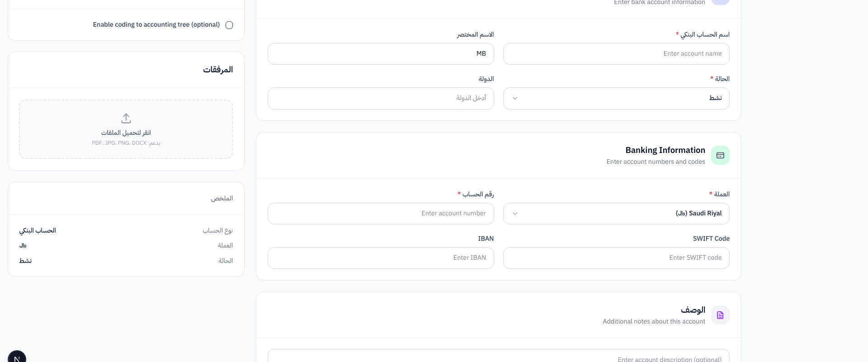Open the Saudi Riyal (ريال) currency dropdown

(616, 213)
